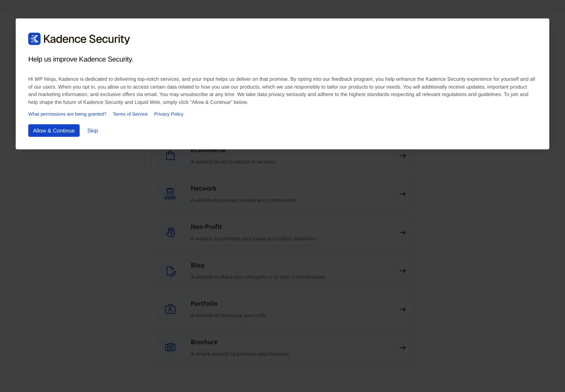The width and height of the screenshot is (565, 392).
Task: Click 'A website to showcase your craft.' text
Action: pos(229,315)
